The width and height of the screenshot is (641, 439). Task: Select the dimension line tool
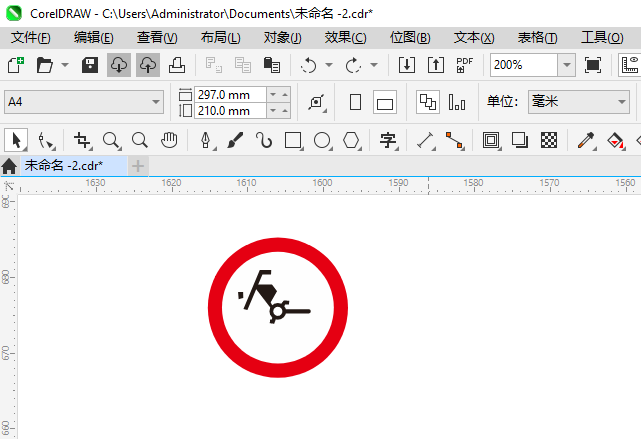(x=425, y=141)
